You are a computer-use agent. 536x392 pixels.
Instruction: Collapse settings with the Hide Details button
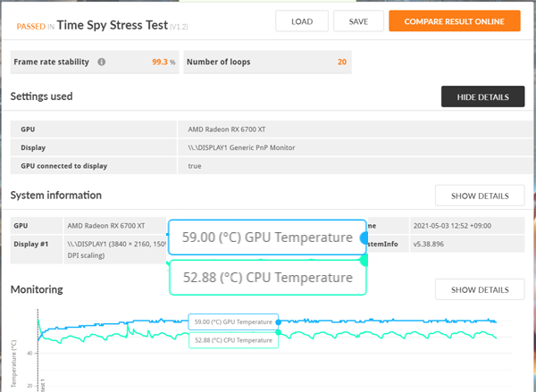pyautogui.click(x=482, y=96)
